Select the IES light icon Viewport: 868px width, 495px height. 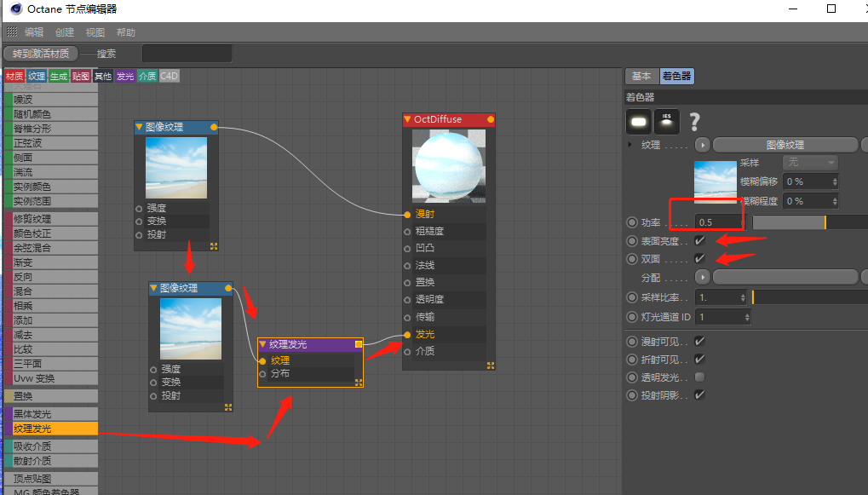click(666, 122)
